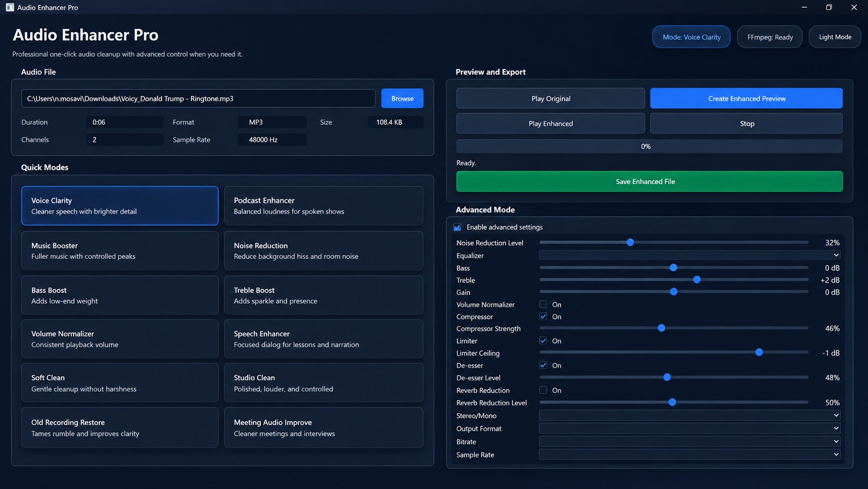This screenshot has width=868, height=489.
Task: Click Save Enhanced File
Action: (649, 181)
